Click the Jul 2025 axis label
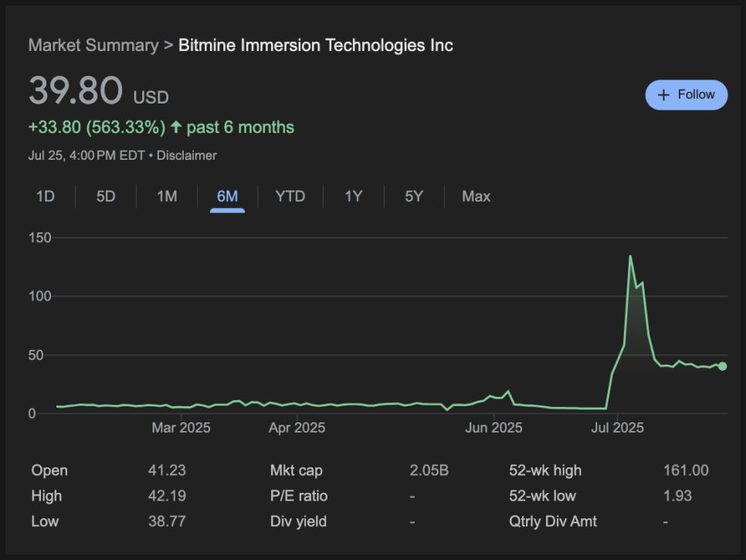The height and width of the screenshot is (560, 746). 618,428
